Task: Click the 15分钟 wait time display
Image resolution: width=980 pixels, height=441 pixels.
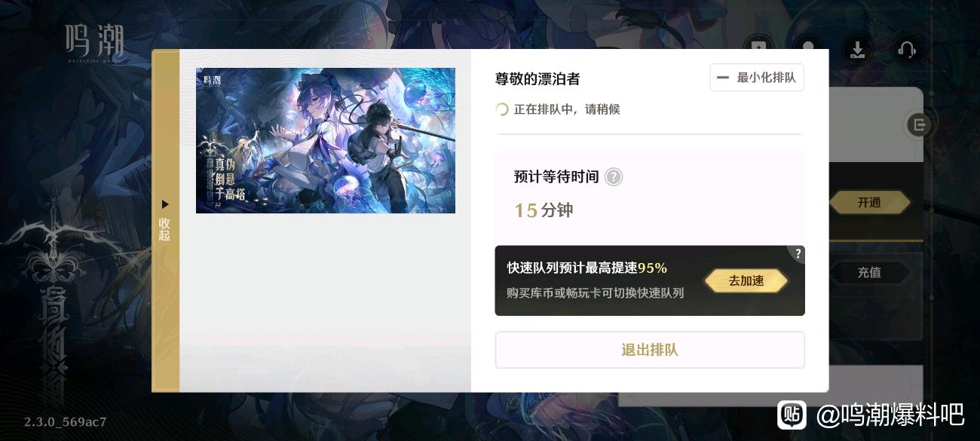Action: [544, 210]
